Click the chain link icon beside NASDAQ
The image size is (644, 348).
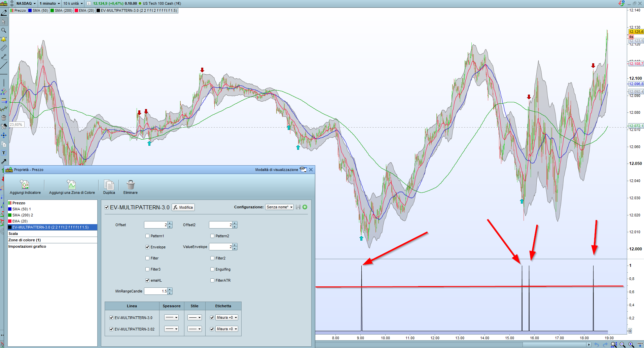pos(12,3)
